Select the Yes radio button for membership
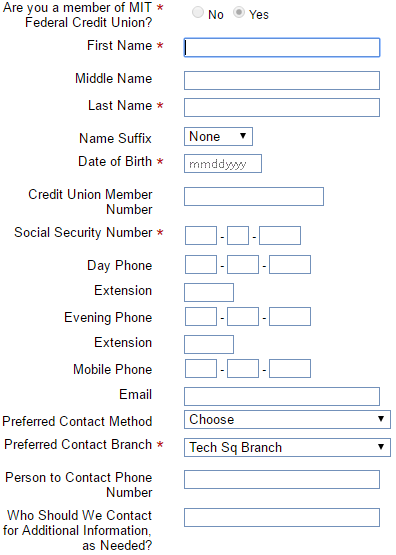This screenshot has width=396, height=555. coord(239,13)
